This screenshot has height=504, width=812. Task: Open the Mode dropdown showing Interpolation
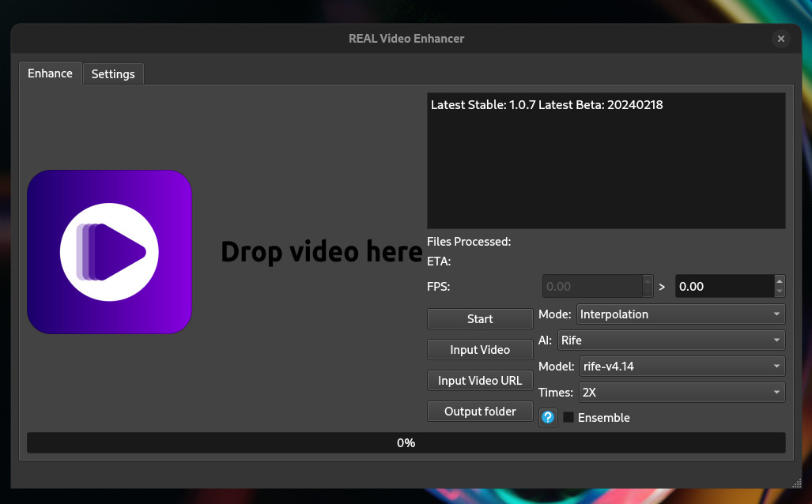point(681,314)
